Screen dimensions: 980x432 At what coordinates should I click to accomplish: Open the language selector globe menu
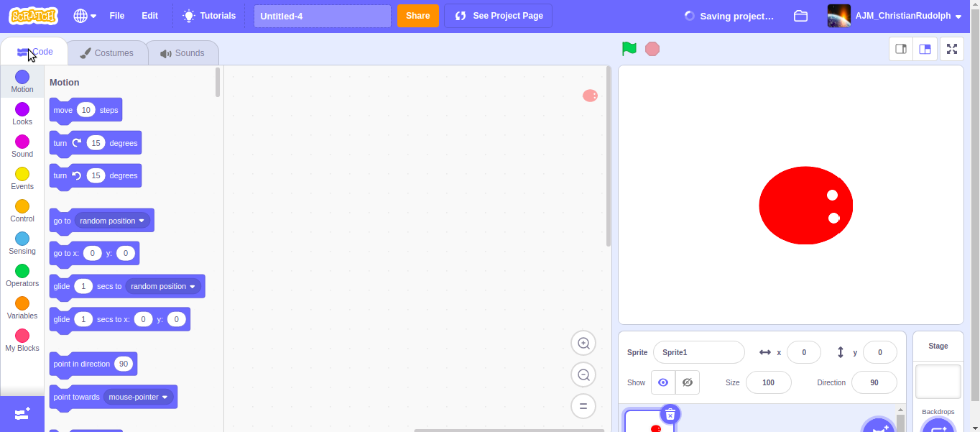(x=83, y=15)
